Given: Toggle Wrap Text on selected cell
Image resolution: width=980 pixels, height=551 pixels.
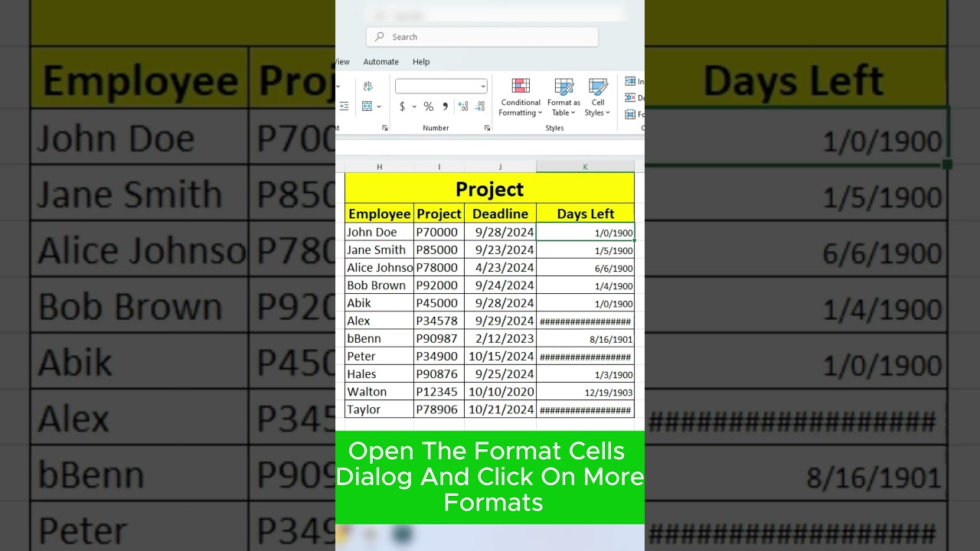Looking at the screenshot, I should [367, 86].
